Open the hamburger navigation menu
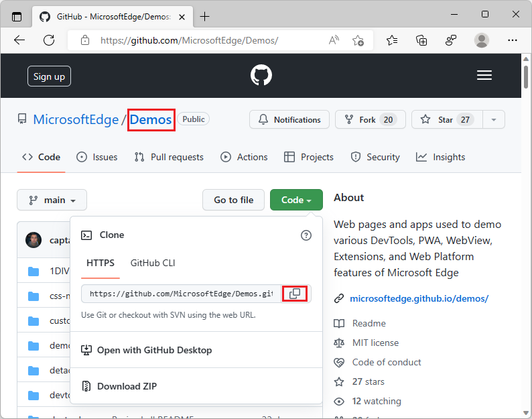532x419 pixels. point(484,76)
